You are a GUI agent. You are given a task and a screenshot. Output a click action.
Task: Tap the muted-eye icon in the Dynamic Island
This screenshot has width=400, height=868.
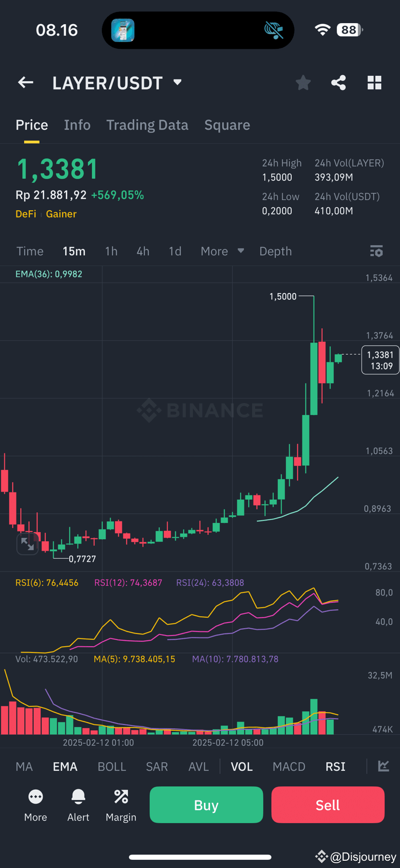[273, 30]
